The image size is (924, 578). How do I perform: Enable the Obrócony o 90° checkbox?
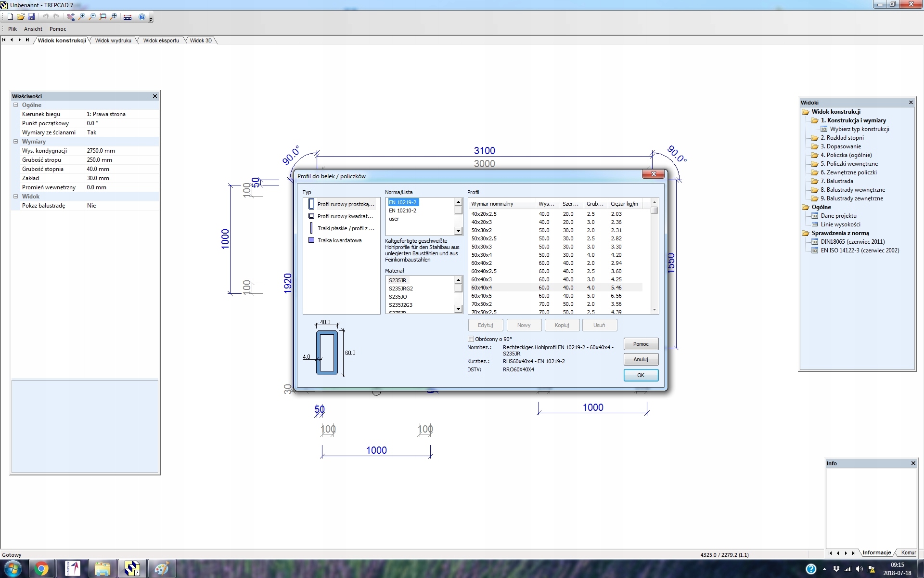[471, 339]
